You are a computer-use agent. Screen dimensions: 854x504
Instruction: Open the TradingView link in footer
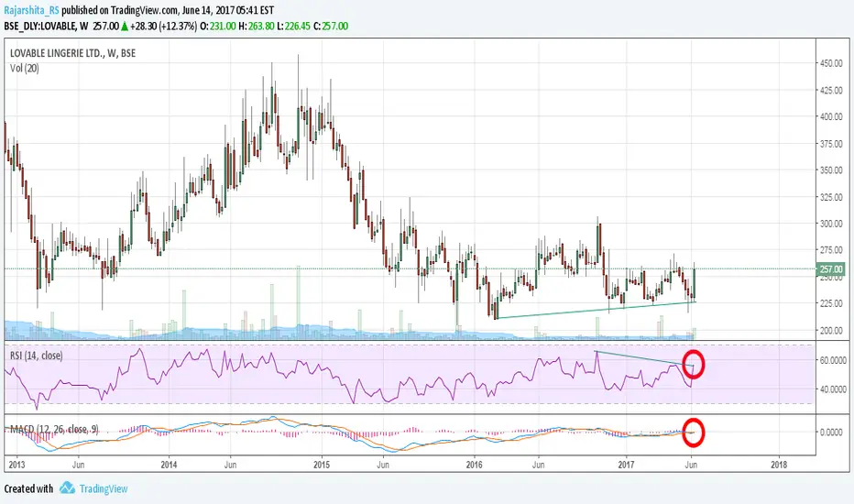104,488
